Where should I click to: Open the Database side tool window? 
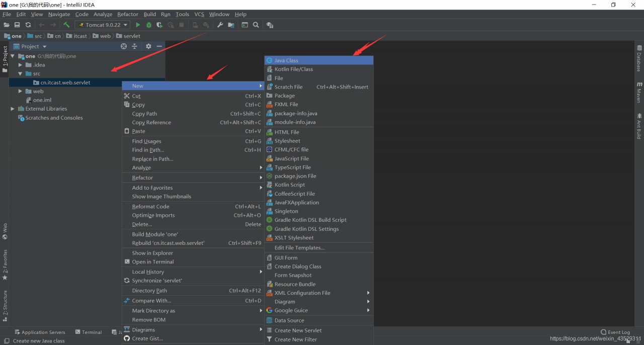pos(639,59)
